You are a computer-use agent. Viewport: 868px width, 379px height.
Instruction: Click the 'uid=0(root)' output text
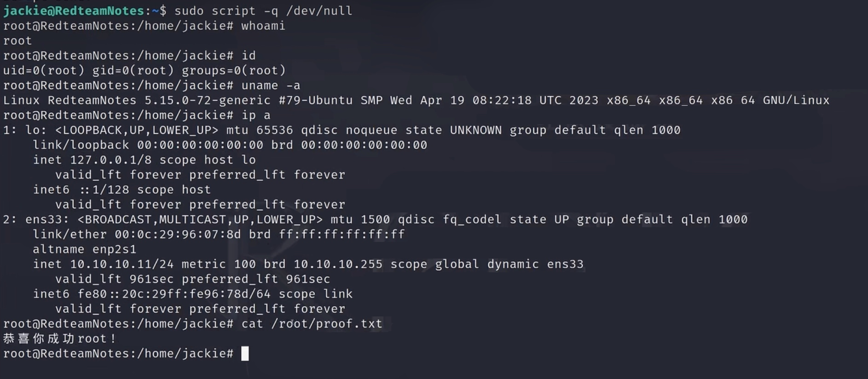click(x=44, y=70)
